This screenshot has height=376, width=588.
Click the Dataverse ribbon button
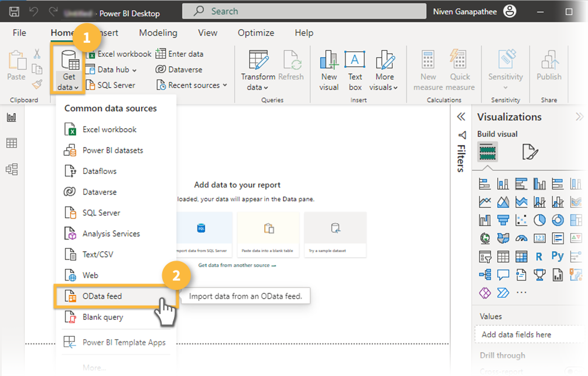[x=179, y=70]
